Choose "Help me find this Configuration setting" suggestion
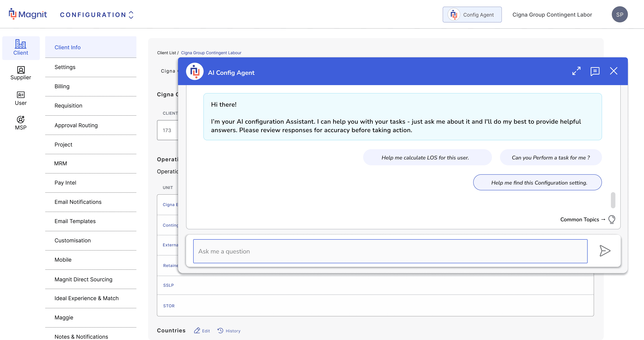644x340 pixels. [x=537, y=182]
